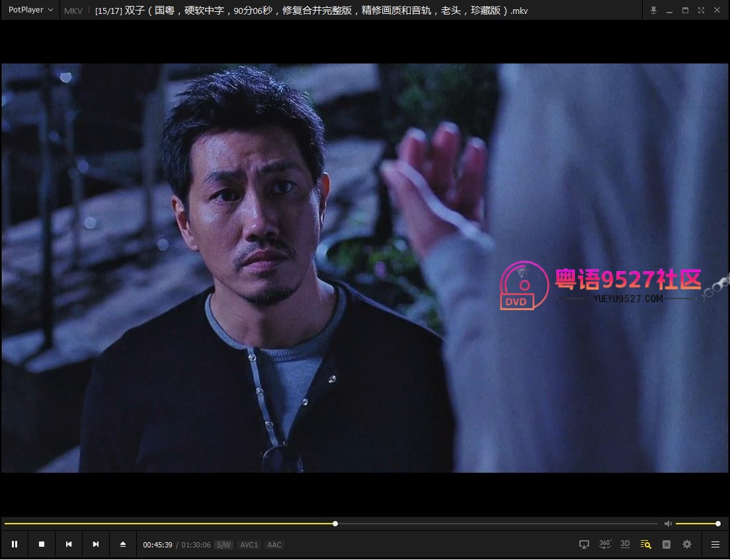The width and height of the screenshot is (730, 560).
Task: Toggle 360° video mode
Action: pos(605,544)
